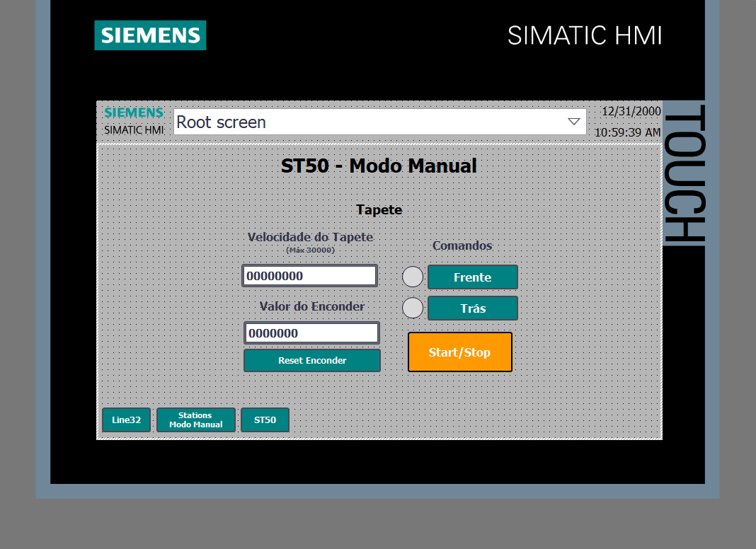
Task: Open the ST50 navigation button
Action: 265,420
